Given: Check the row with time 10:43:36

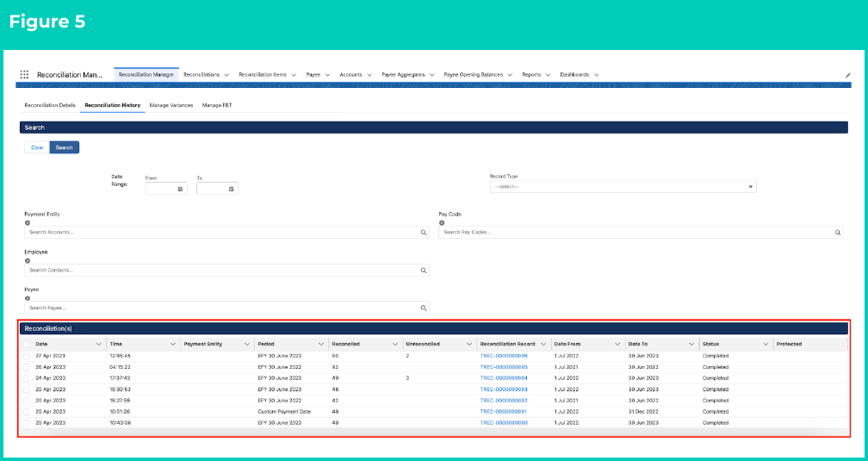Looking at the screenshot, I should (x=26, y=423).
